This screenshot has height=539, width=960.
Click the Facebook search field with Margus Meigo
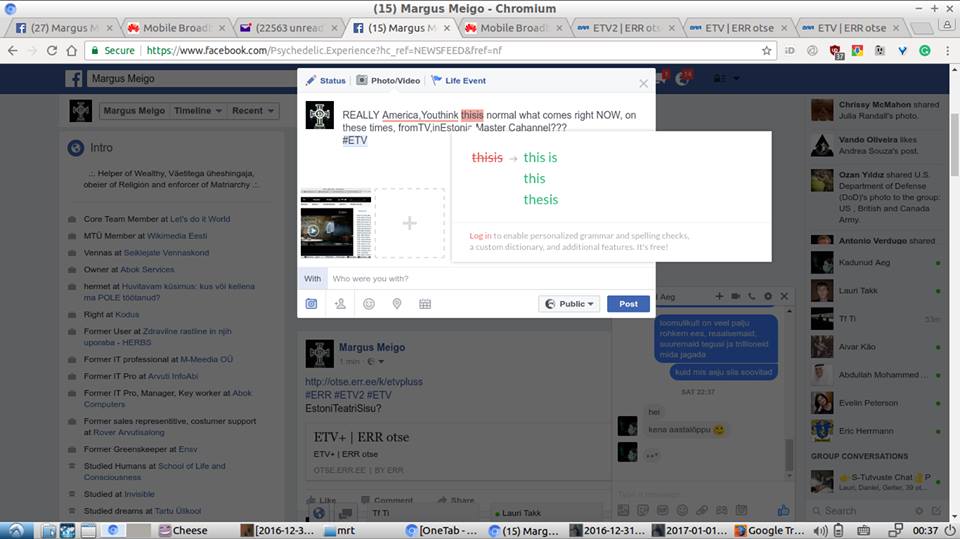coord(193,78)
